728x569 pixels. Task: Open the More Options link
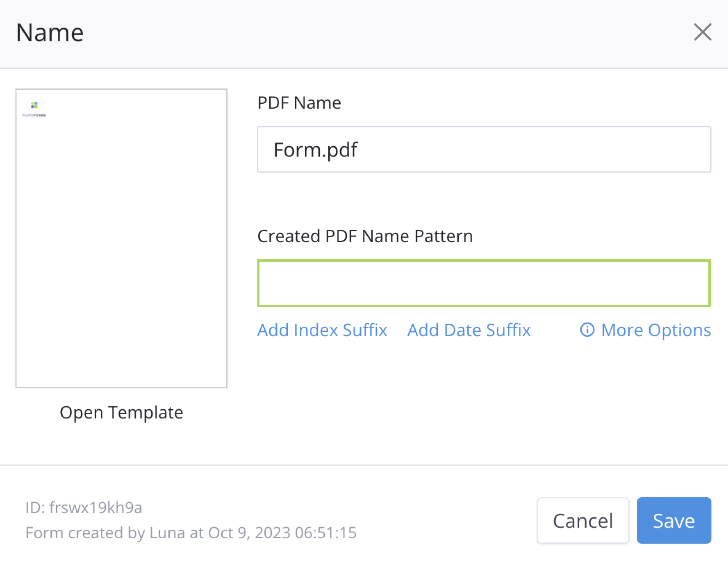point(655,330)
